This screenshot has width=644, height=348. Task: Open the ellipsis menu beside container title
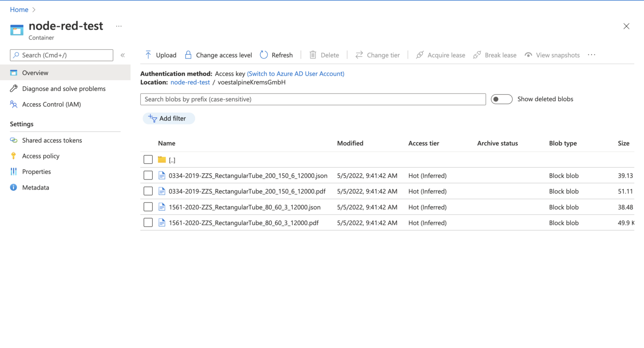click(x=119, y=26)
